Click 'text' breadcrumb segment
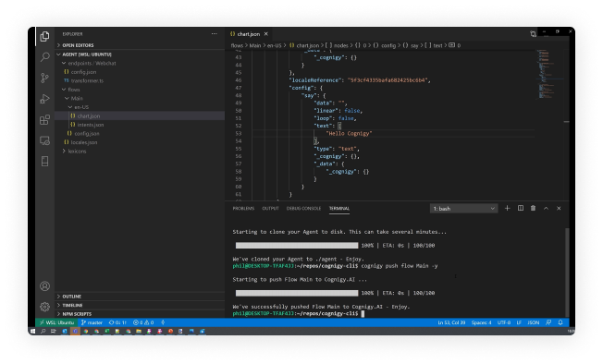 coord(437,45)
